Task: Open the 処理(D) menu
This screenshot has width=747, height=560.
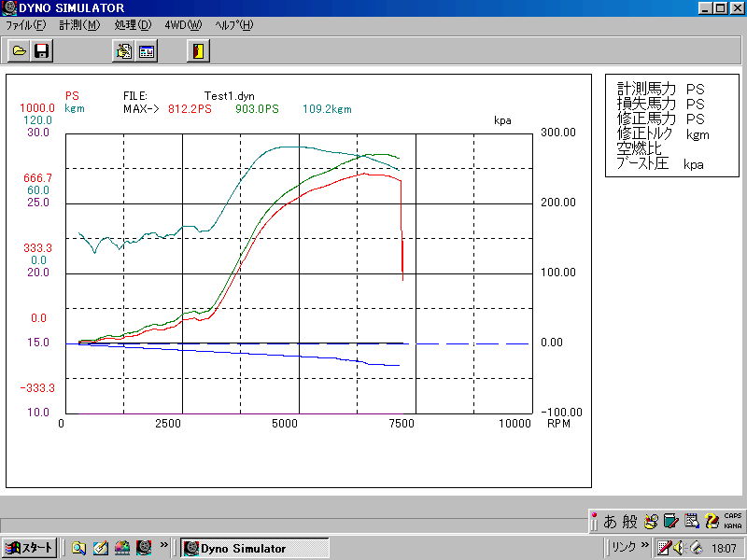Action: click(133, 25)
